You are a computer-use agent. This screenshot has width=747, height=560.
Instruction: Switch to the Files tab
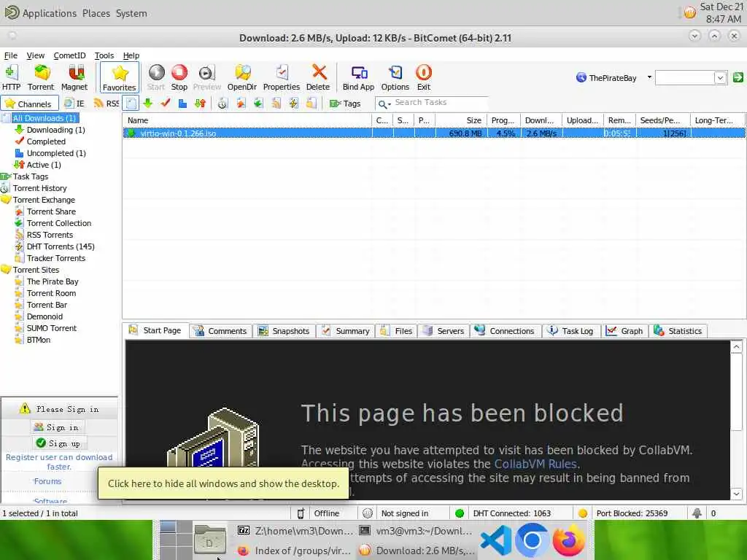[396, 331]
